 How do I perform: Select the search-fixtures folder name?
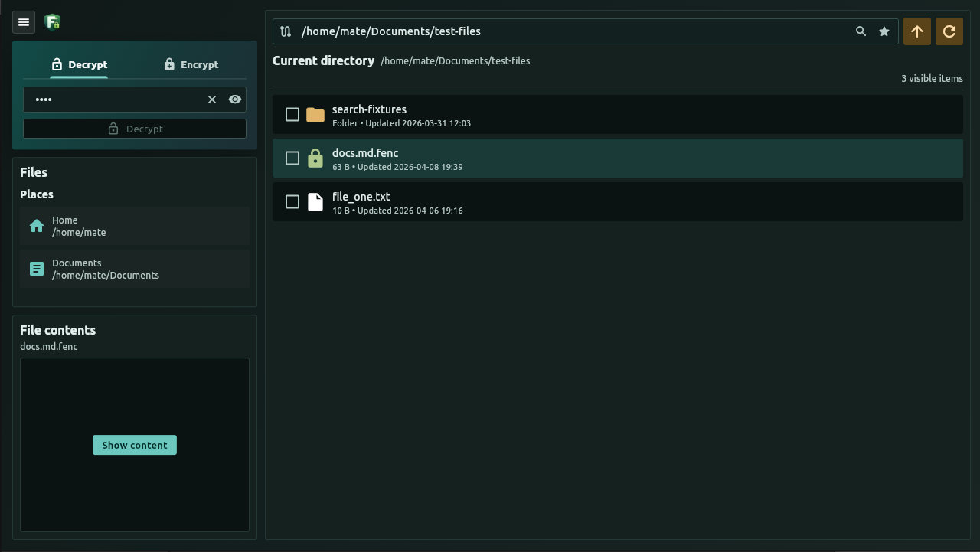(369, 109)
